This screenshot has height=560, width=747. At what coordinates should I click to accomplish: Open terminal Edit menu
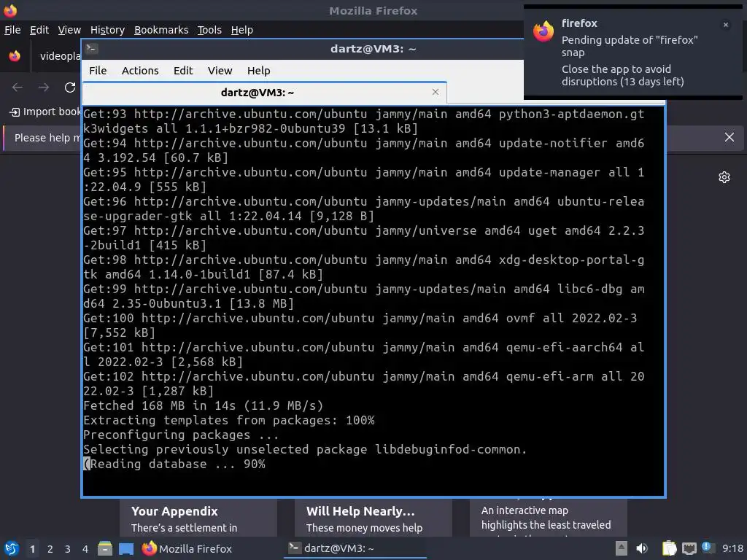[183, 71]
